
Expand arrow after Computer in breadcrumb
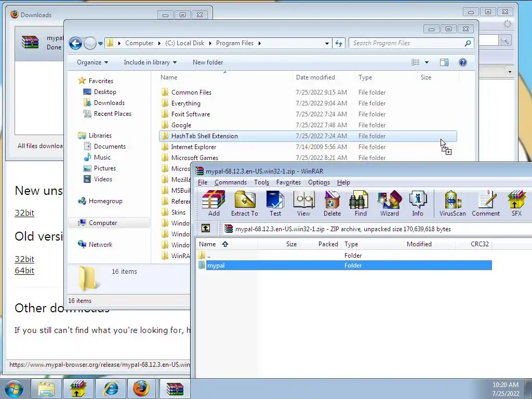click(x=159, y=43)
